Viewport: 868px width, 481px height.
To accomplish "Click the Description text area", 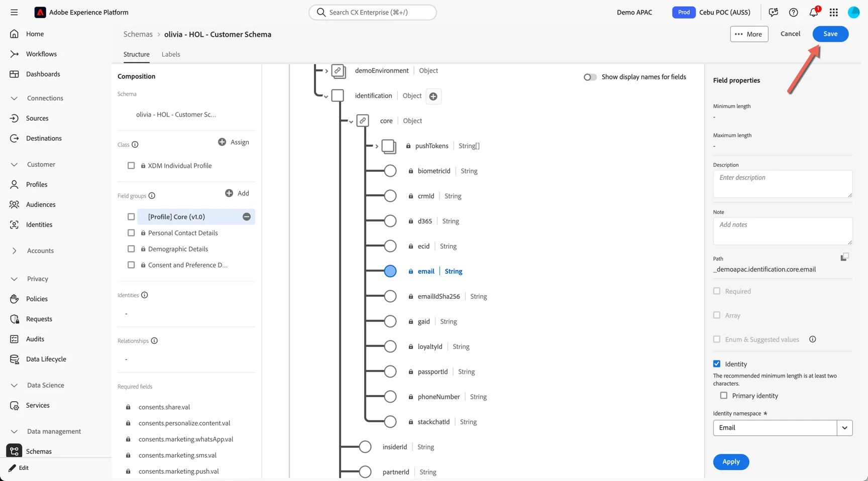I will tap(783, 184).
